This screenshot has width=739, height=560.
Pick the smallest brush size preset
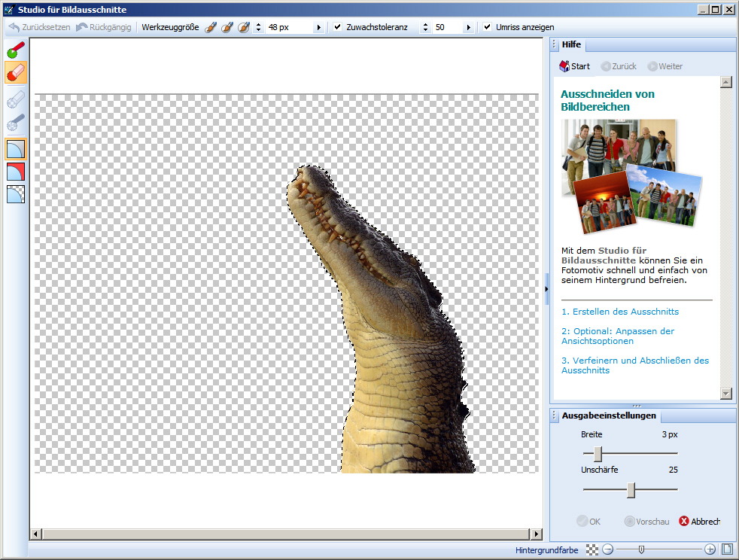coord(211,27)
